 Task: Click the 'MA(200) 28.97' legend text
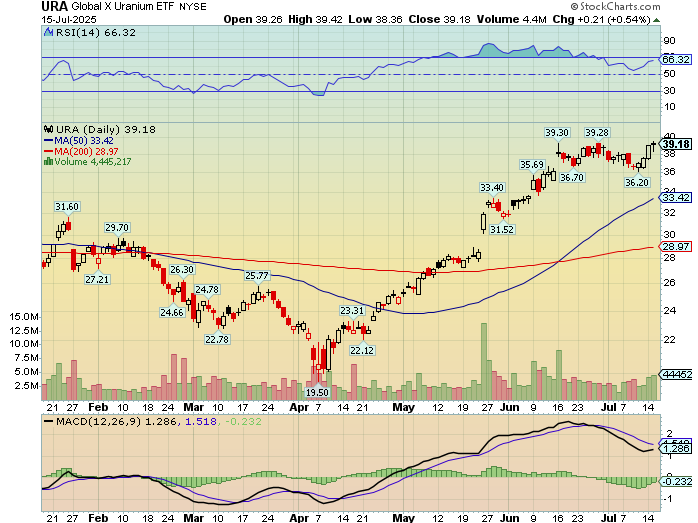click(86, 151)
